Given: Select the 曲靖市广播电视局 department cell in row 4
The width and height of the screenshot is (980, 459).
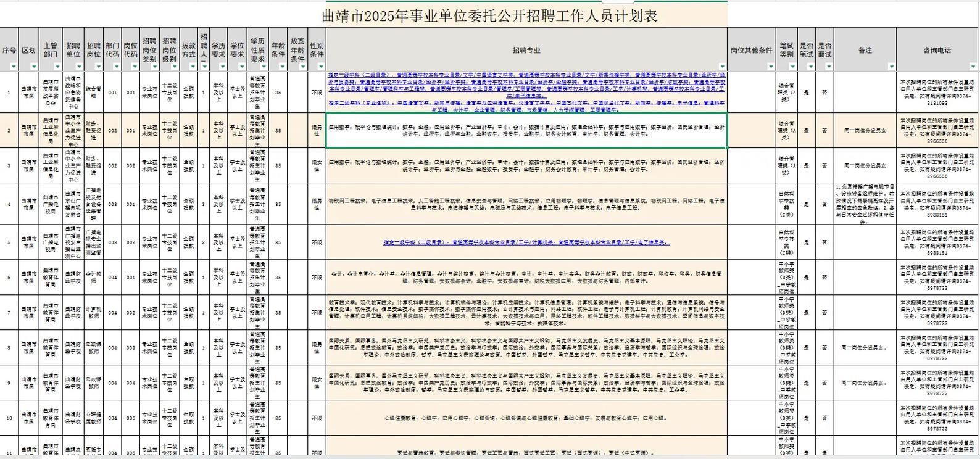Looking at the screenshot, I should click(x=50, y=204).
